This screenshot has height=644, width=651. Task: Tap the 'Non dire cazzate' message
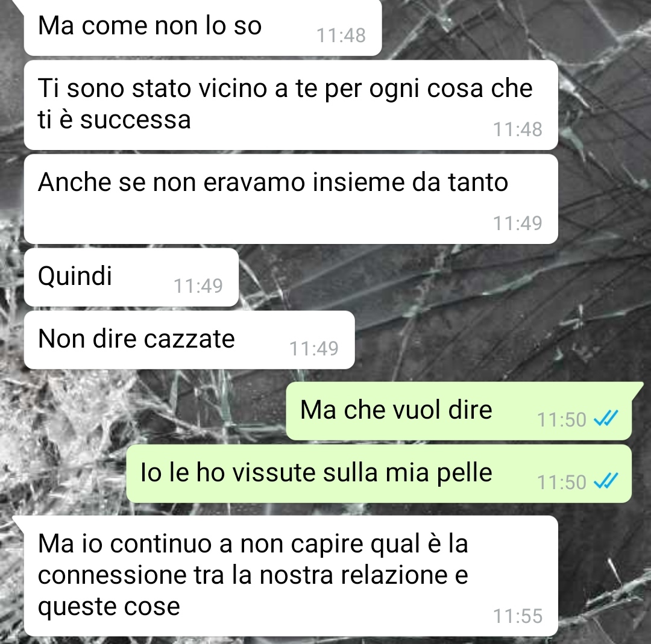189,340
